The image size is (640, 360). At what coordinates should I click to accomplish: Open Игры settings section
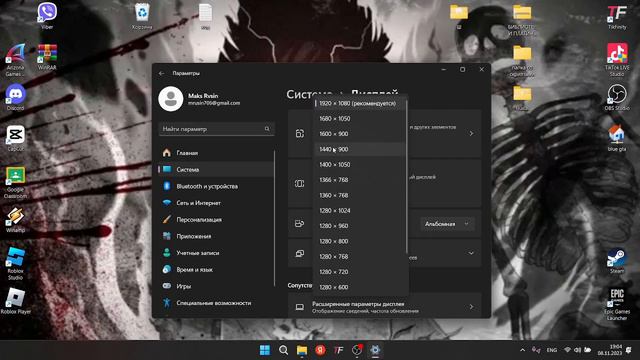point(216,287)
